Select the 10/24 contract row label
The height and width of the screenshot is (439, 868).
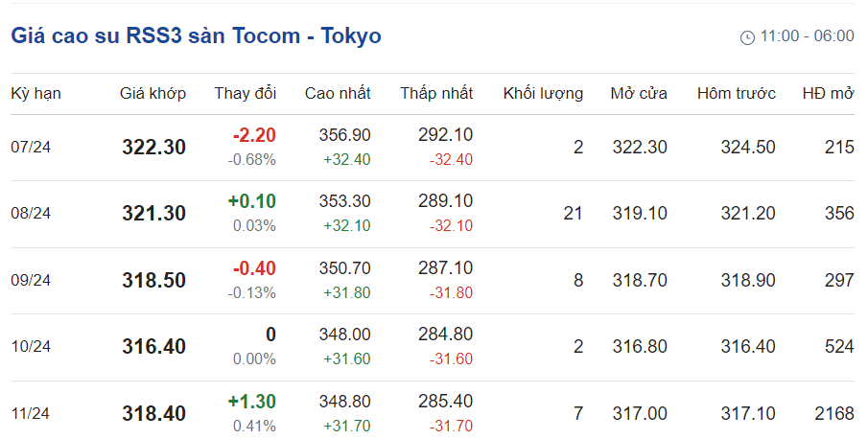click(x=31, y=347)
